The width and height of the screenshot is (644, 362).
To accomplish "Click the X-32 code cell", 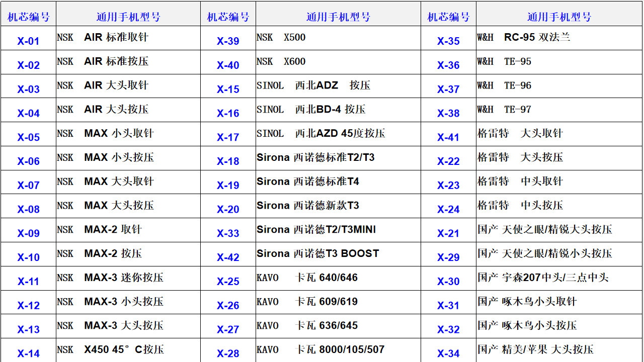I will point(448,326).
